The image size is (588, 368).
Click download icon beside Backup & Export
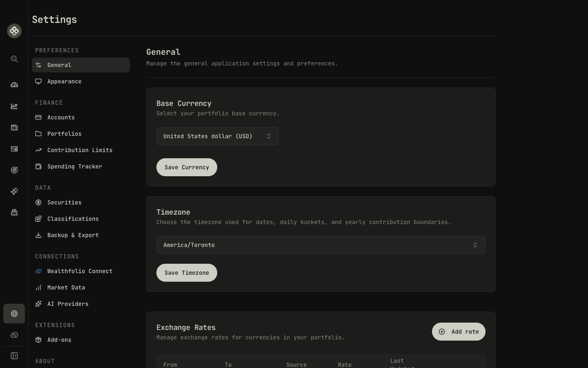(x=38, y=235)
